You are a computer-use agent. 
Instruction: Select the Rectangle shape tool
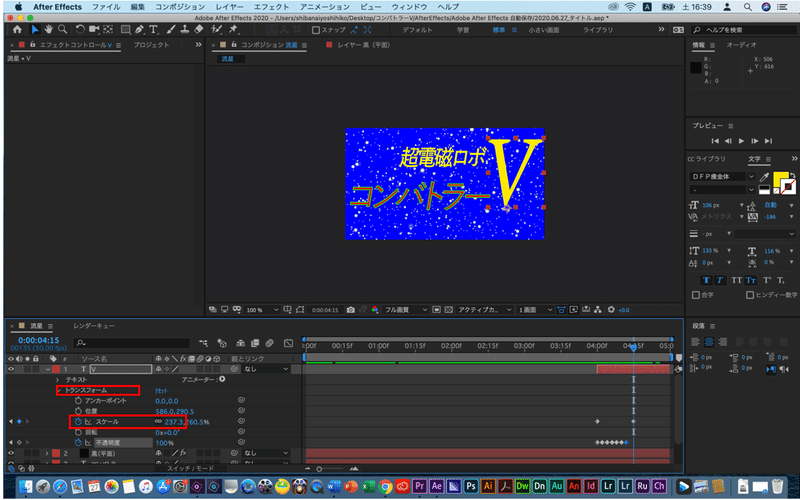126,30
